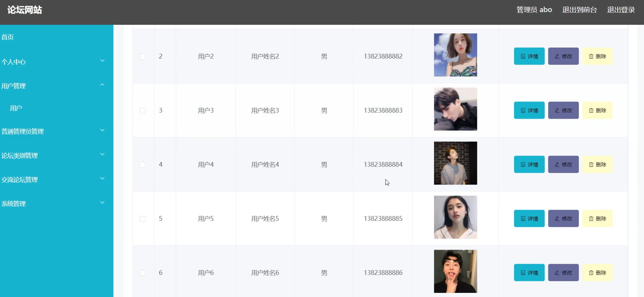This screenshot has width=644, height=297.
Task: Remove the 用户4 entry
Action: point(597,165)
